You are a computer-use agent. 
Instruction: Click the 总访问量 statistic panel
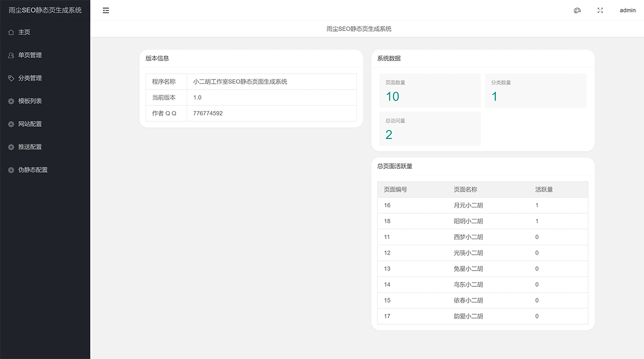430,128
